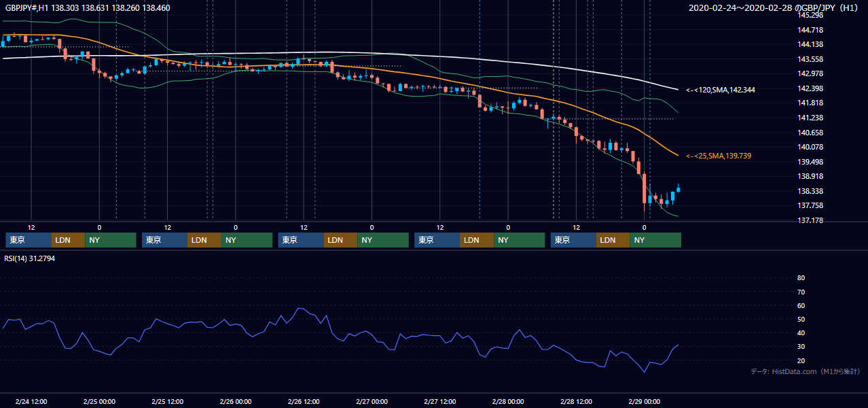Click the GBPJPY#,H1 symbol header text

88,7
